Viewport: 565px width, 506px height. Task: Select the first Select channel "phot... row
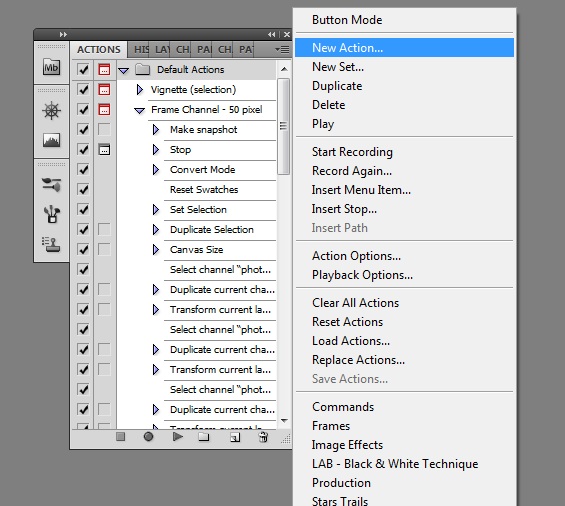(220, 270)
